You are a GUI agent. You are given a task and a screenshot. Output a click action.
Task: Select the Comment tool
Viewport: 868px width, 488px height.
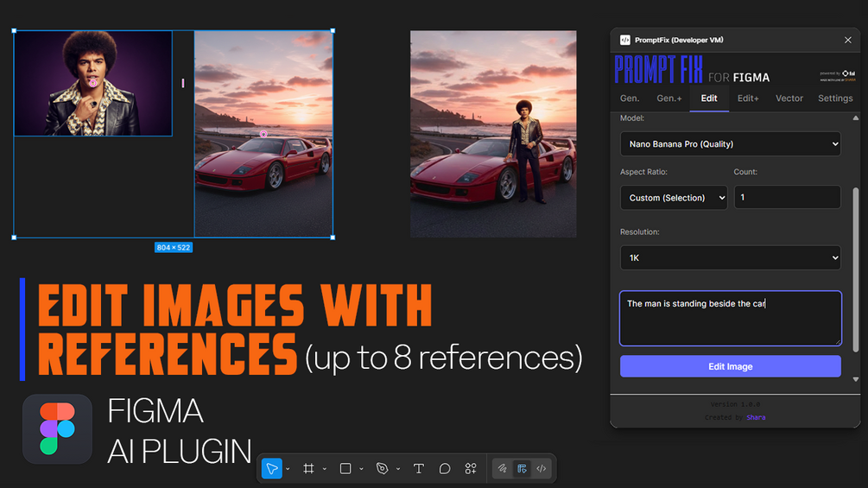(x=445, y=469)
